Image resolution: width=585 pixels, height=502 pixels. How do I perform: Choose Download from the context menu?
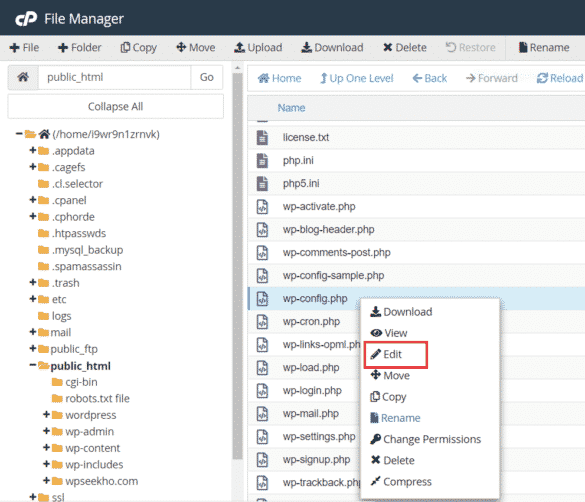point(401,312)
